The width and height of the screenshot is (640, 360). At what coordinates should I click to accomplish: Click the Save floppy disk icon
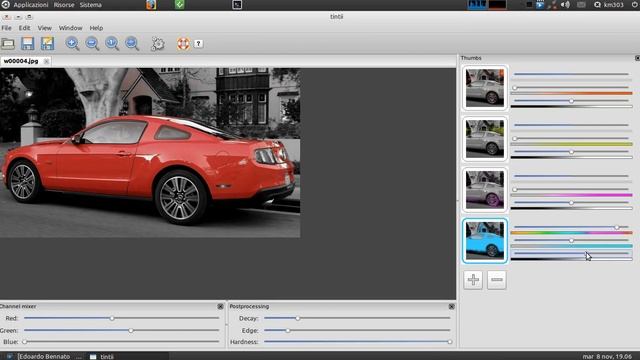click(x=27, y=43)
